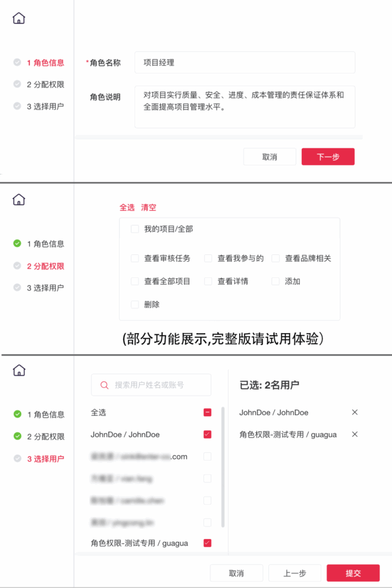
Task: Toggle the 全选 checkbox in the user list
Action: click(x=207, y=412)
